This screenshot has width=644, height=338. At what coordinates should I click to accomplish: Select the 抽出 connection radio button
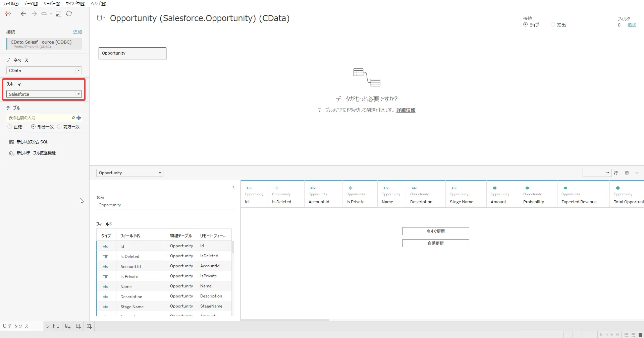click(x=552, y=24)
